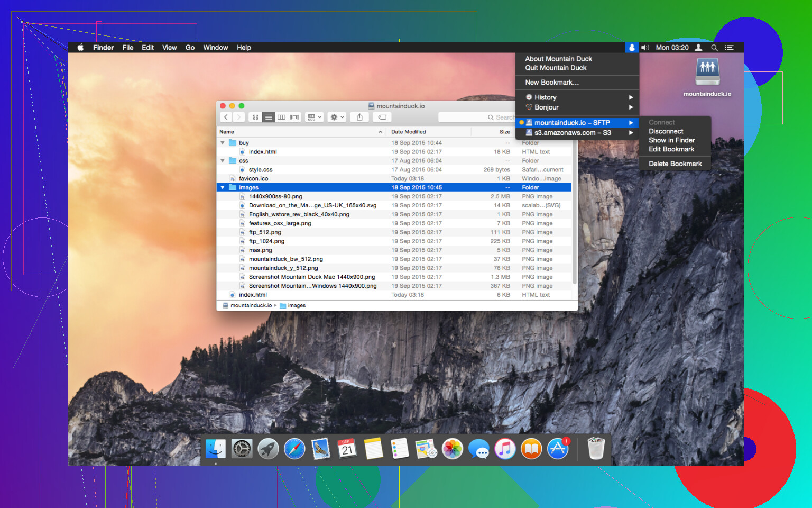Open Mail from the Dock
This screenshot has width=812, height=508.
click(321, 449)
